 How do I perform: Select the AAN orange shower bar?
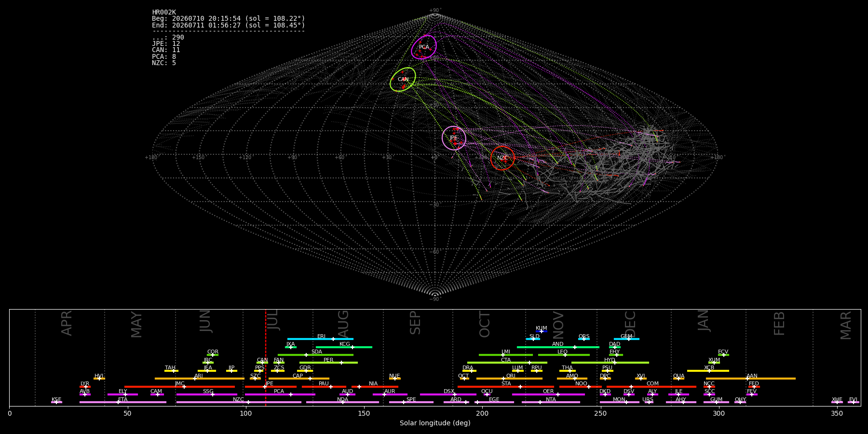[x=751, y=379]
